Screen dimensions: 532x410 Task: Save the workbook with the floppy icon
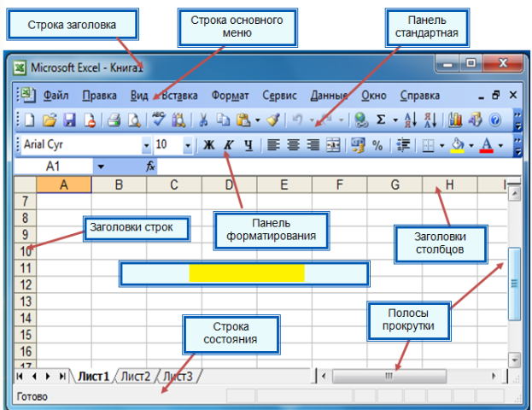coord(69,120)
